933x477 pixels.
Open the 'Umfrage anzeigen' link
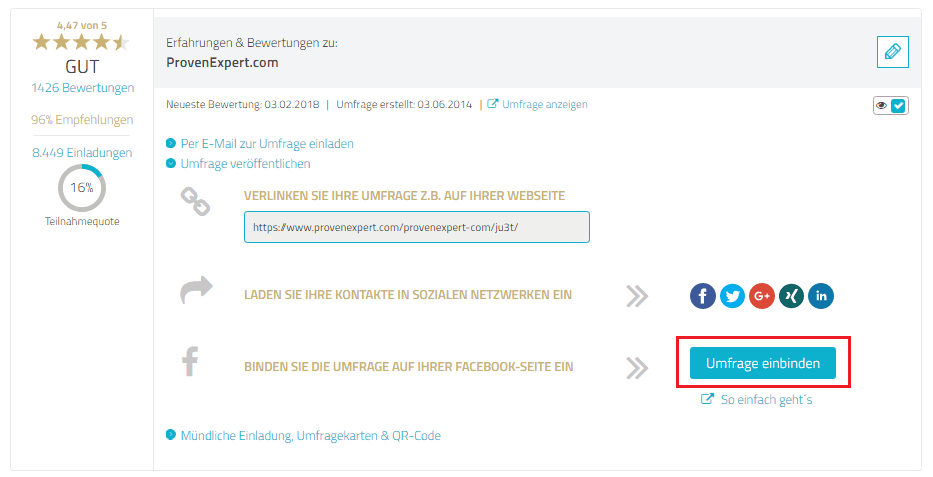point(544,104)
